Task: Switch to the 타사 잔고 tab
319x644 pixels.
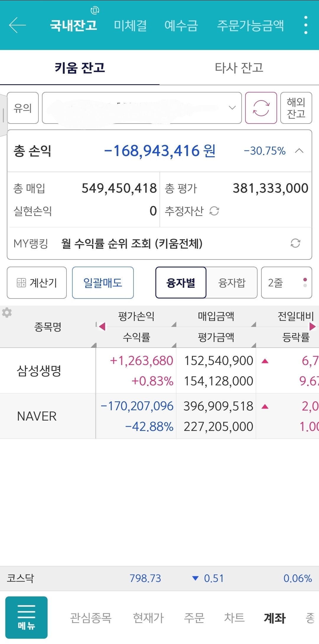Action: click(x=240, y=67)
